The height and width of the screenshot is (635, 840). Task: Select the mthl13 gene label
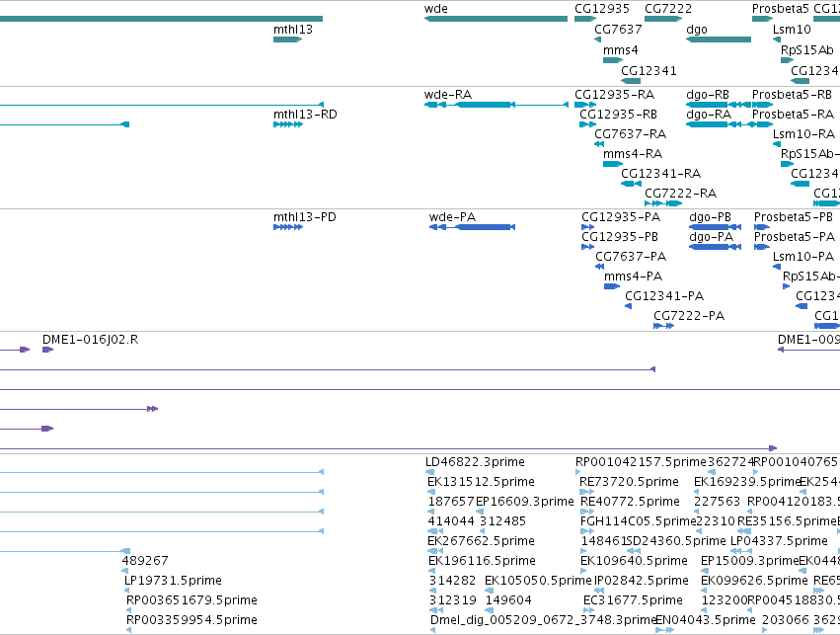tap(292, 30)
